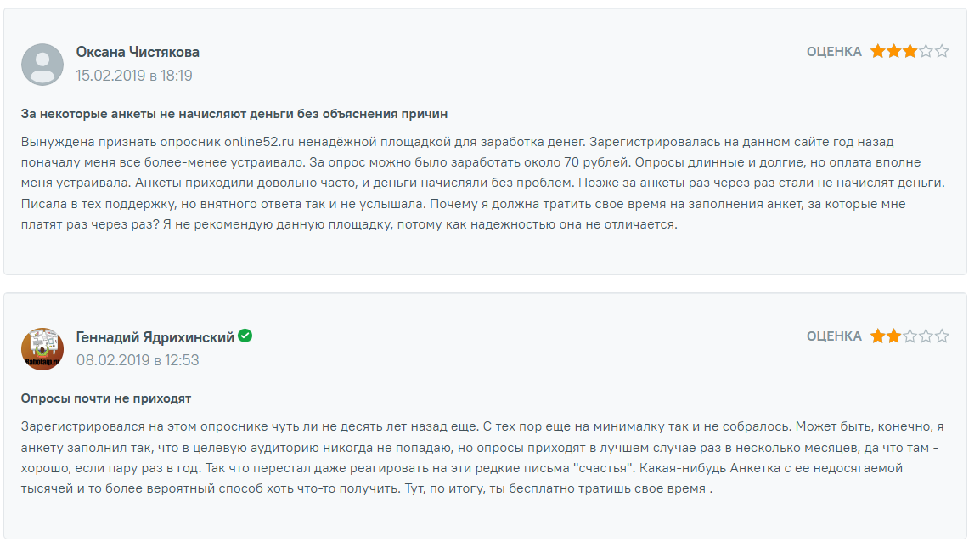The width and height of the screenshot is (980, 542).
Task: Click fourth empty star in Оксана's rating
Action: click(x=926, y=52)
